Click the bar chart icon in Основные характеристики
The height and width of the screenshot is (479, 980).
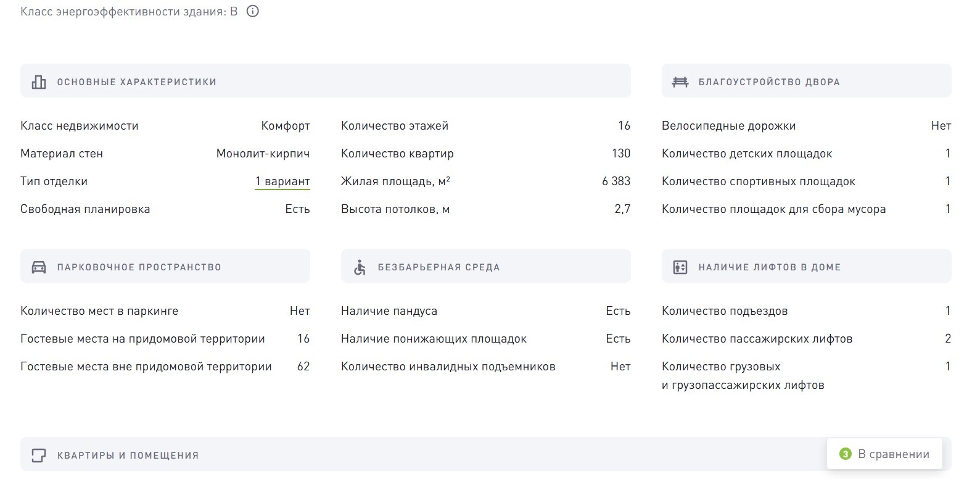(x=39, y=82)
